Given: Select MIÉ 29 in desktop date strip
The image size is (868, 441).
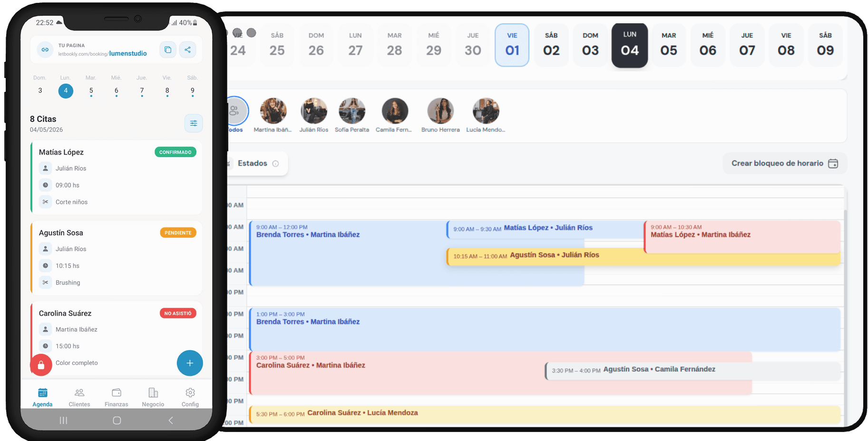Looking at the screenshot, I should pyautogui.click(x=434, y=45).
